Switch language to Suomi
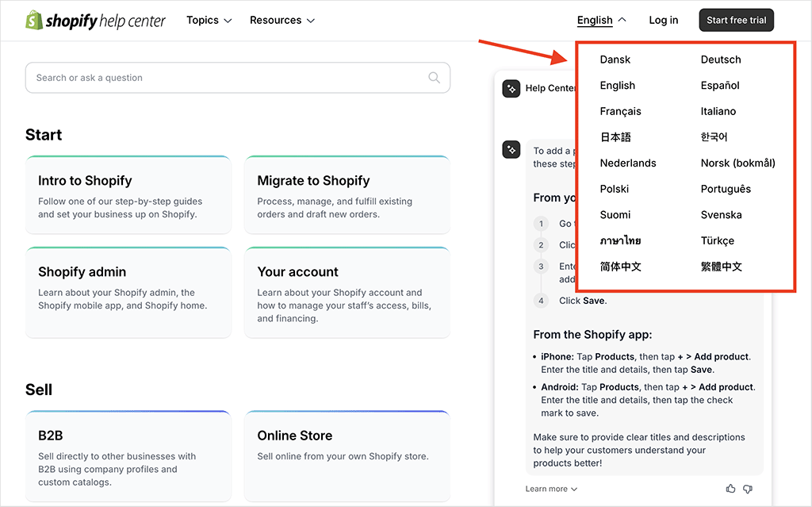 pos(615,215)
